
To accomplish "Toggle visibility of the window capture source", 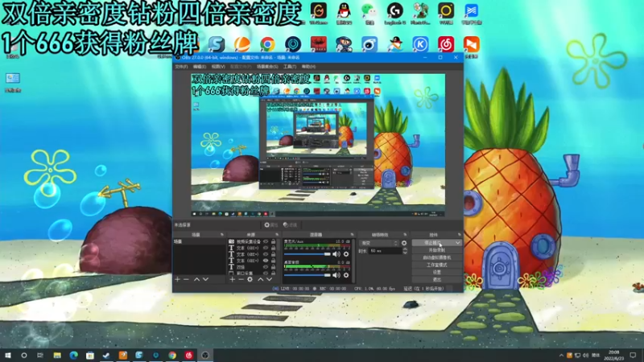I will (x=266, y=273).
